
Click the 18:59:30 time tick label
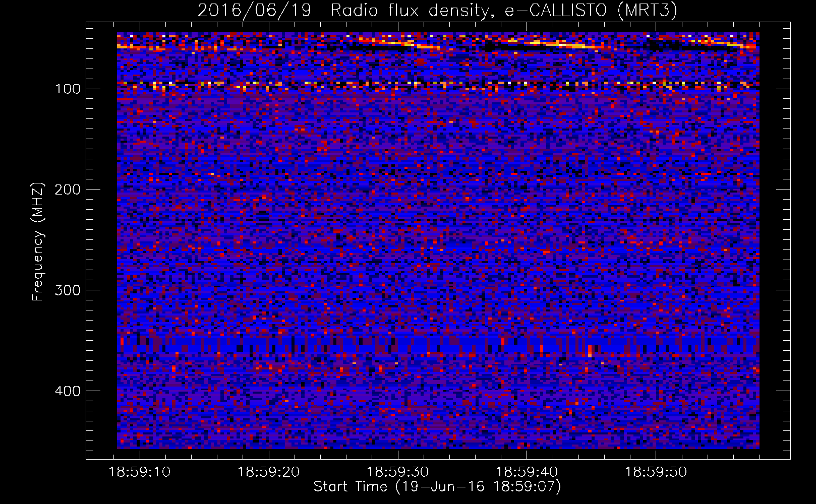pos(398,472)
